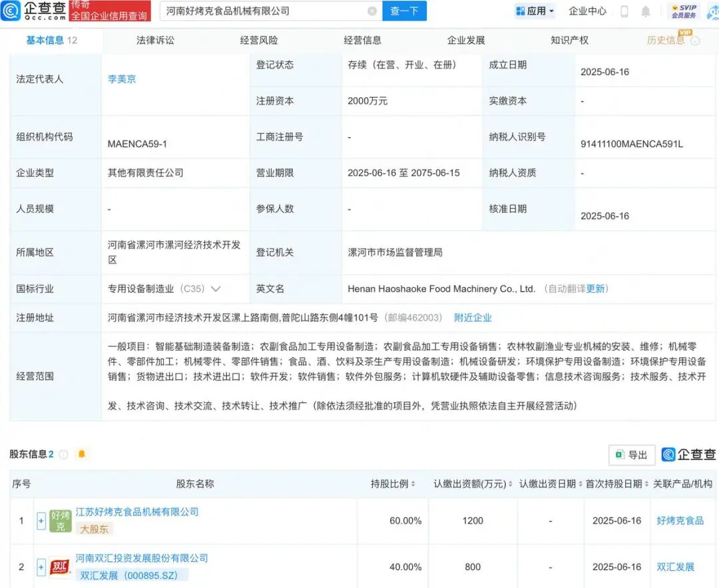719x588 pixels.
Task: Click the blue 查一下 search button
Action: 404,11
